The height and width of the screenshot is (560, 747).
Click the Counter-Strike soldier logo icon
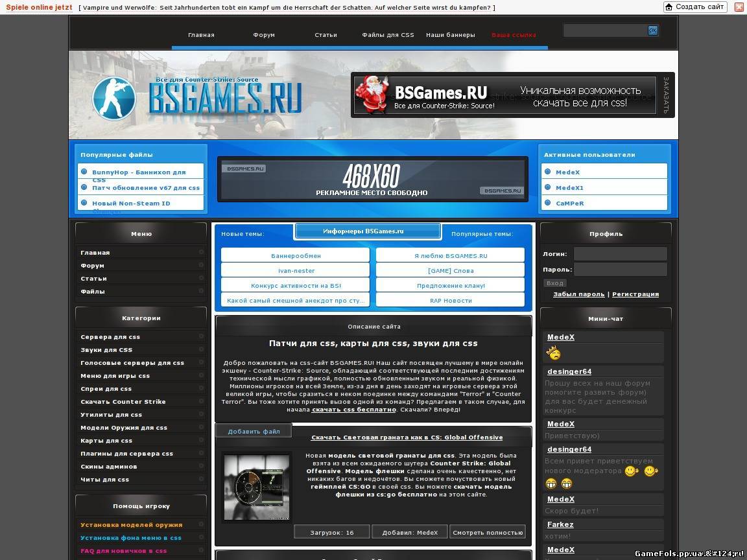point(114,98)
